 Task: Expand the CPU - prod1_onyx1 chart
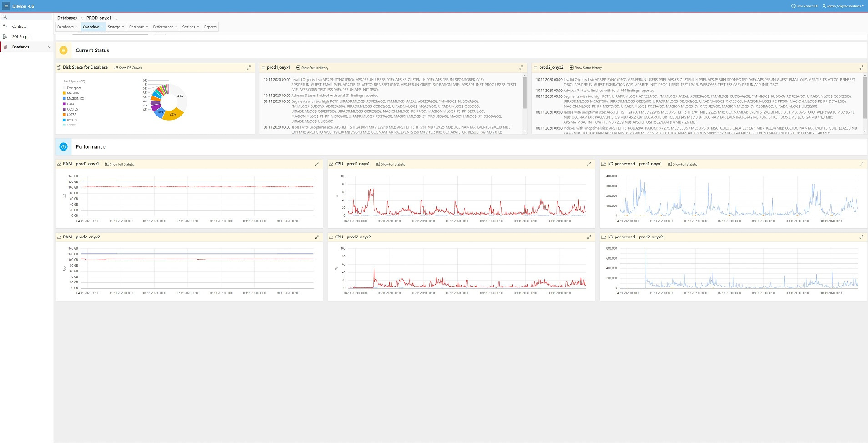point(589,164)
